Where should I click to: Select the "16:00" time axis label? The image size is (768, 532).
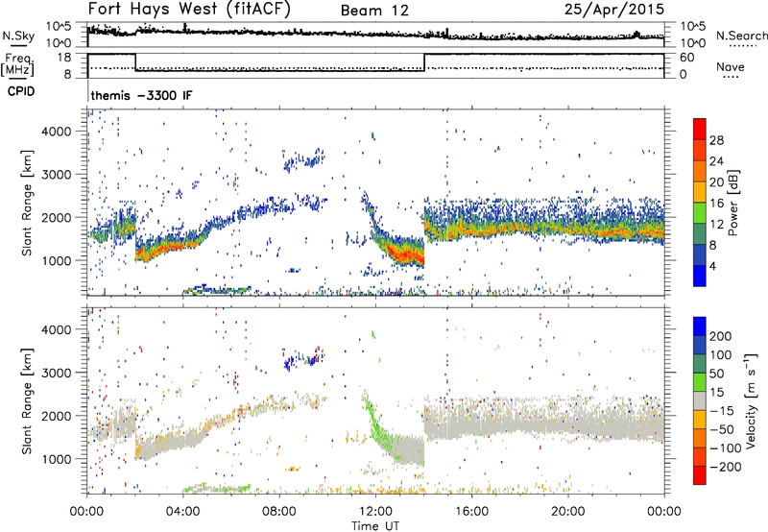coord(471,512)
